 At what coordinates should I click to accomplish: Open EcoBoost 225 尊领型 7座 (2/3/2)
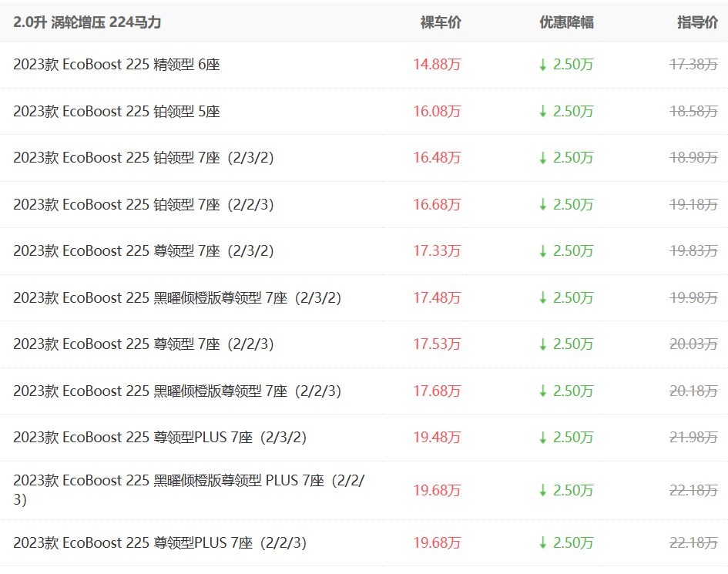pyautogui.click(x=143, y=250)
